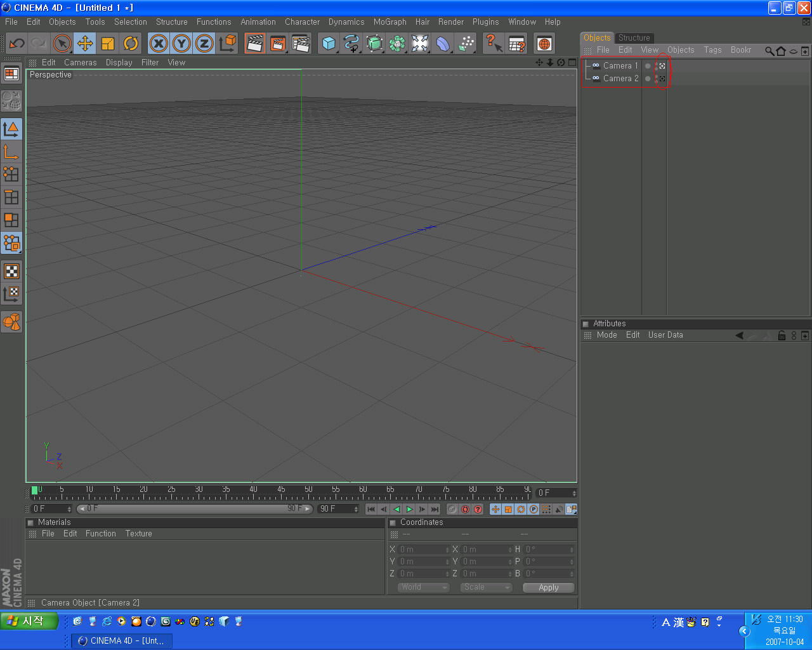Render in Picture Viewer icon
Image resolution: width=812 pixels, height=650 pixels.
278,44
